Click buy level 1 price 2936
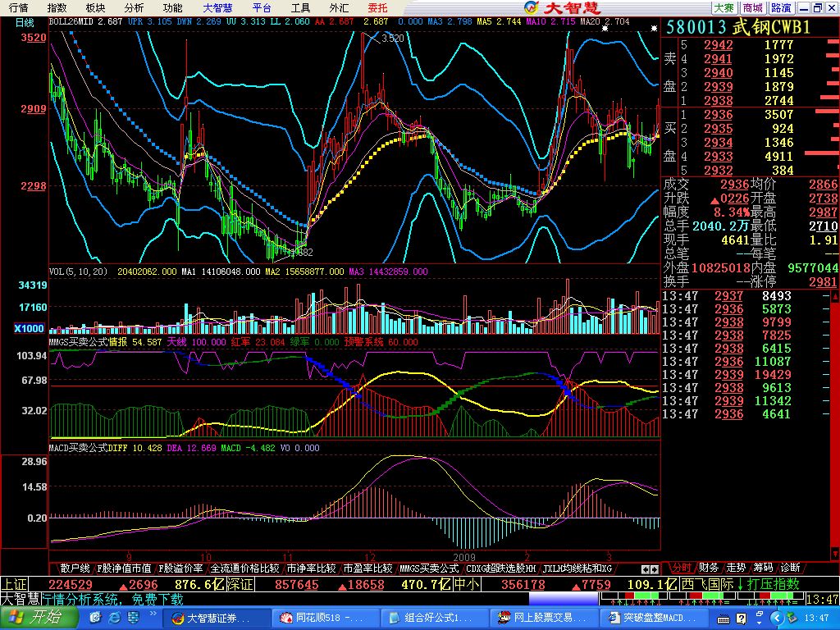 [718, 115]
